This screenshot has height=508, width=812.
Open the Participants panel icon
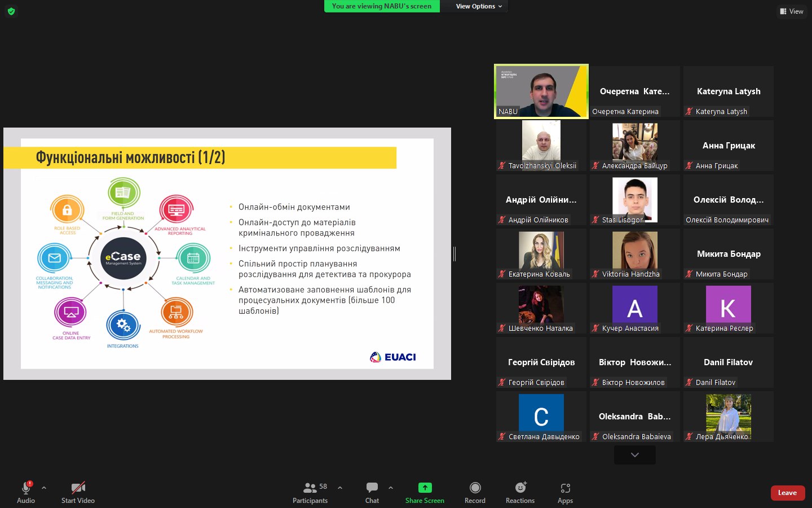[310, 488]
